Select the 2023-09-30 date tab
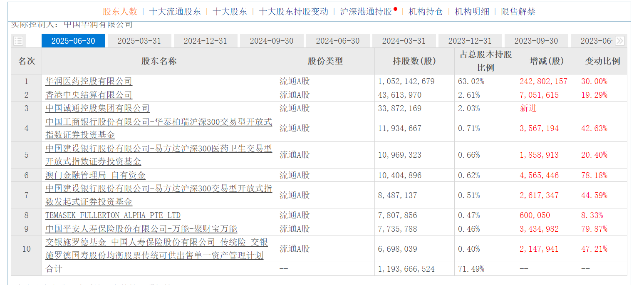 (x=536, y=41)
